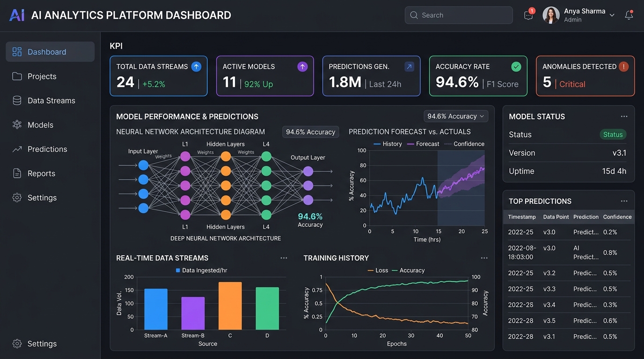This screenshot has width=644, height=359.
Task: Open the notifications bell
Action: pyautogui.click(x=629, y=15)
